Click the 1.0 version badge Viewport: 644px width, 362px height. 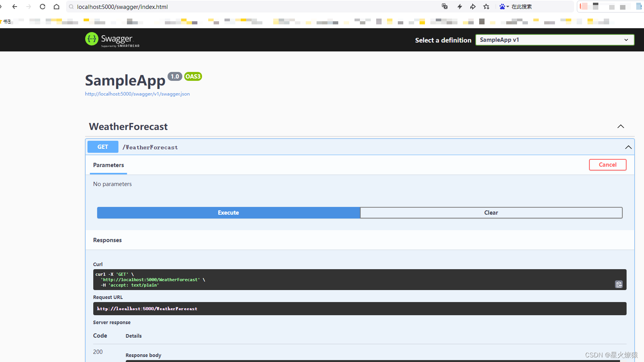point(175,77)
